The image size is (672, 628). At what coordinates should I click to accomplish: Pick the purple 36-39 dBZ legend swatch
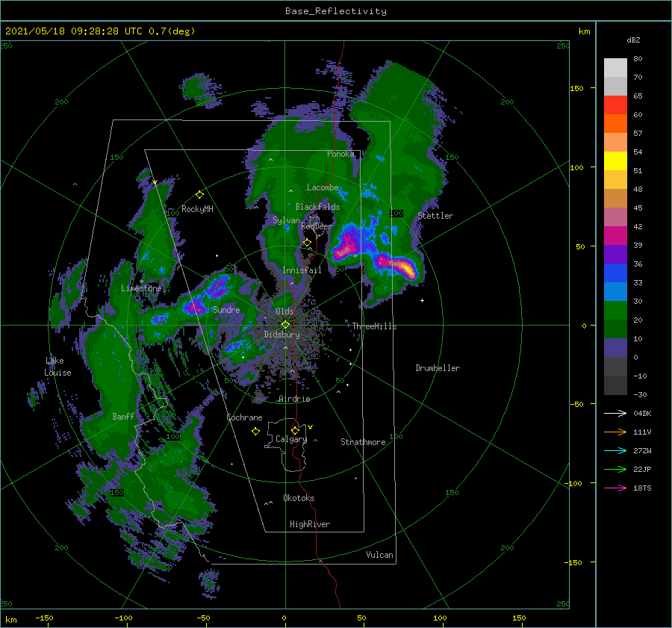tap(615, 255)
